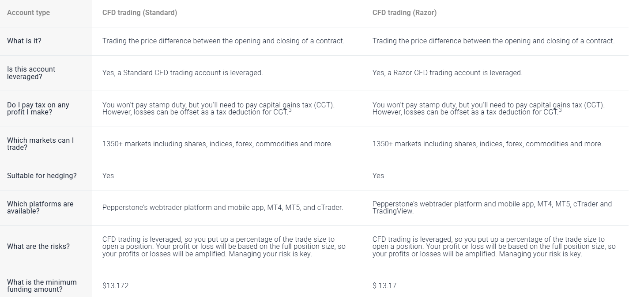This screenshot has height=297, width=644.
Task: Click the Standard minimum funding value $13.172
Action: click(x=116, y=286)
